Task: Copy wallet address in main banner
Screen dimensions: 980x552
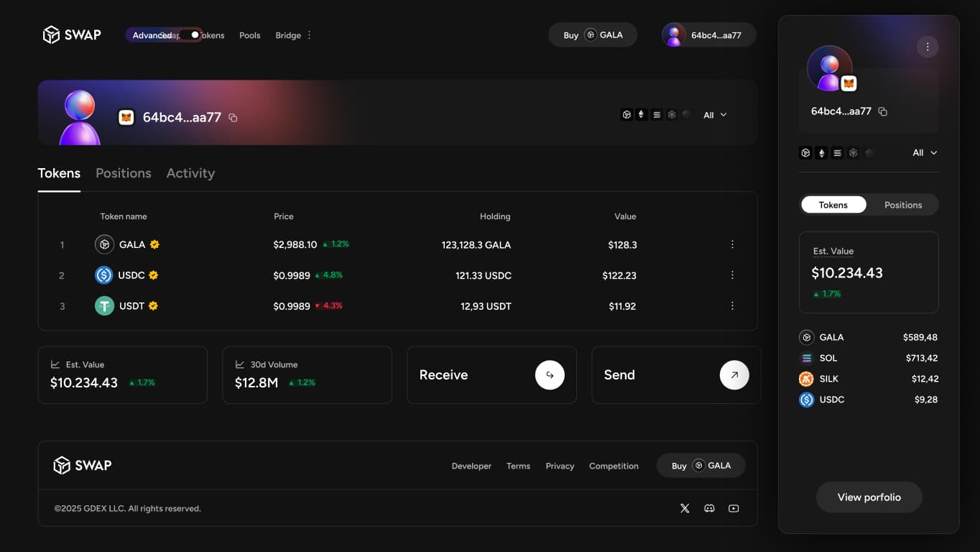Action: [233, 118]
